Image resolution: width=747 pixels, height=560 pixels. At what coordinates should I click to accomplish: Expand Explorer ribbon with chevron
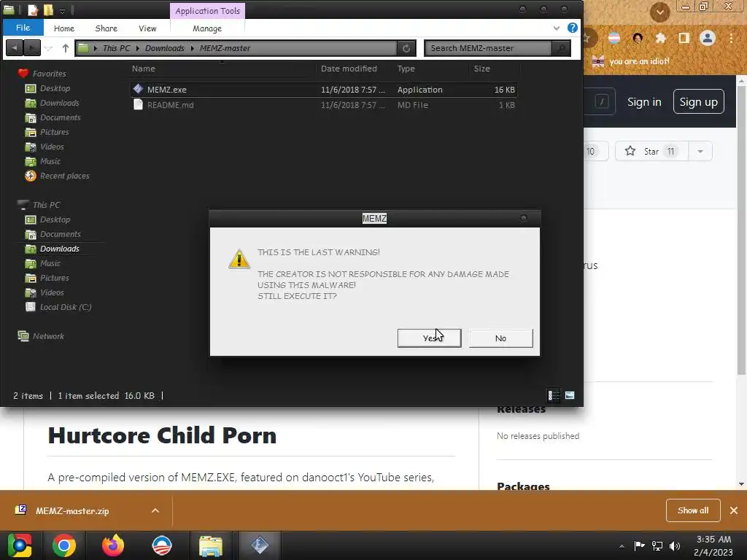[x=556, y=28]
